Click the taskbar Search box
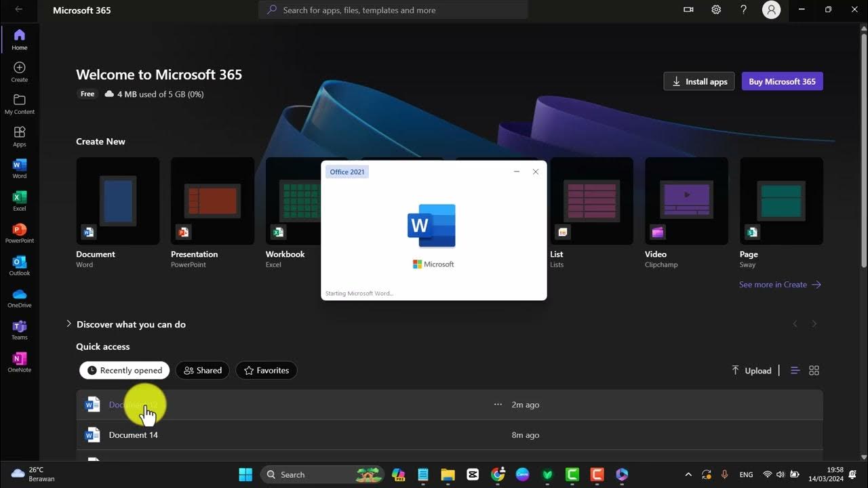 coord(323,474)
